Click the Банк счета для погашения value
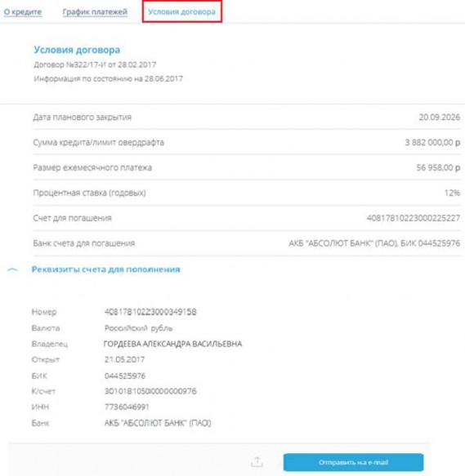Screen dimensions: 465x476 [x=374, y=243]
